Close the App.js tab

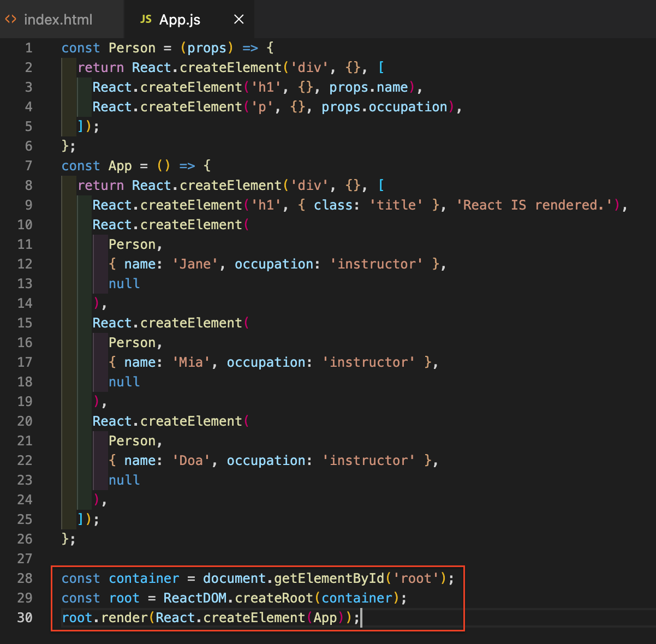tap(238, 20)
